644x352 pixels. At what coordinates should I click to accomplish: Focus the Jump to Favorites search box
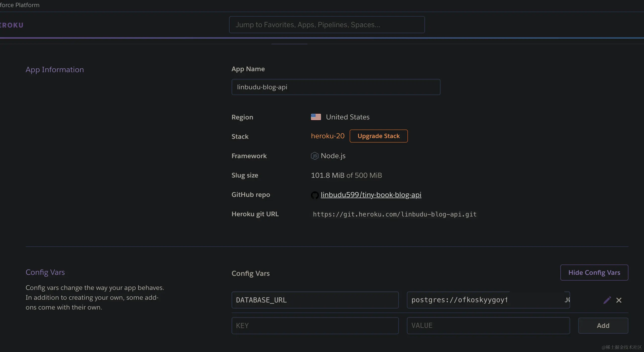coord(327,25)
